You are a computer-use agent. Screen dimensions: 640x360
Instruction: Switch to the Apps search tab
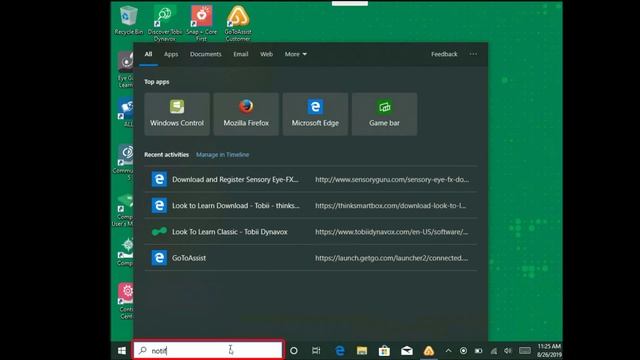pos(171,54)
